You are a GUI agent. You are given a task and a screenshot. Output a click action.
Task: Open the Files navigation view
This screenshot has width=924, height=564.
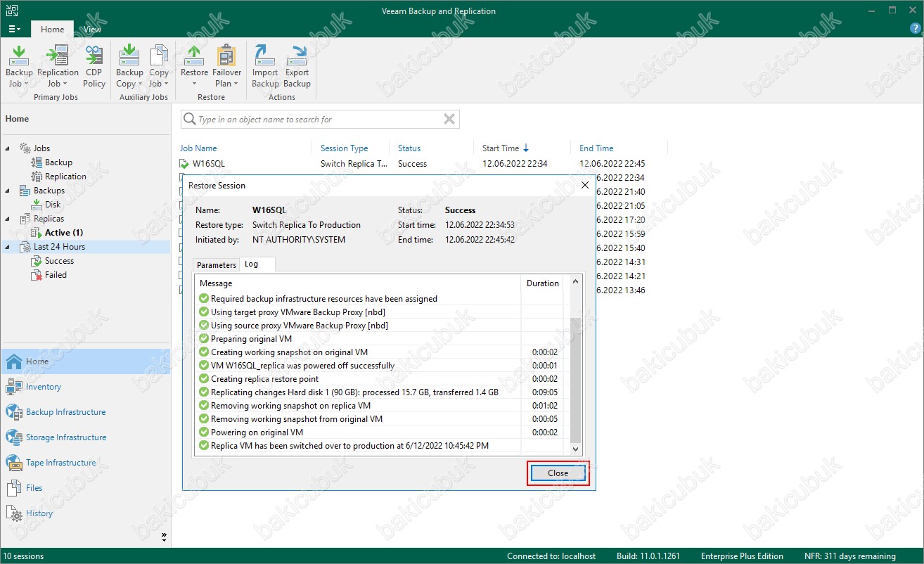coord(85,488)
